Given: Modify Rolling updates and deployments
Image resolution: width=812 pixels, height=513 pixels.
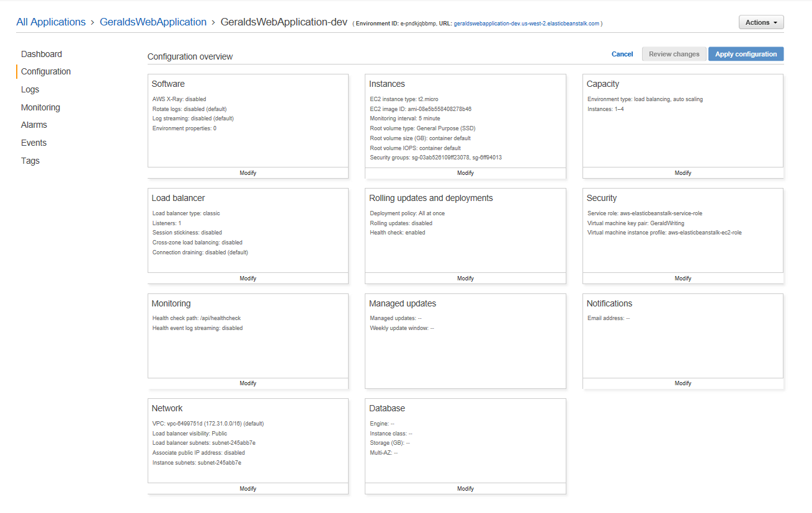Looking at the screenshot, I should point(465,279).
